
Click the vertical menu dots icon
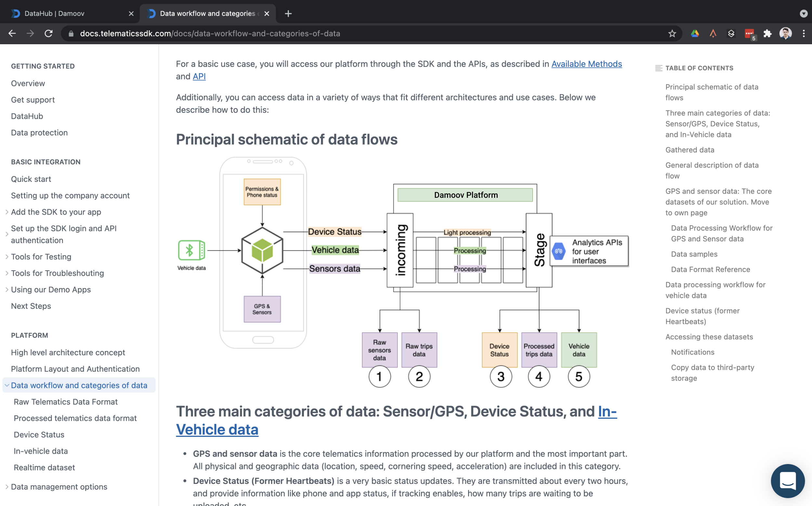[x=804, y=33]
